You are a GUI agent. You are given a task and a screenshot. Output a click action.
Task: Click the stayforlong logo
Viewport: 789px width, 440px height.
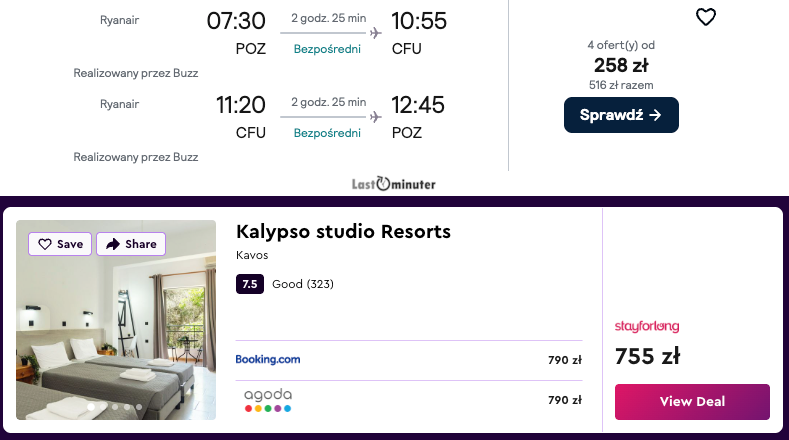point(647,326)
